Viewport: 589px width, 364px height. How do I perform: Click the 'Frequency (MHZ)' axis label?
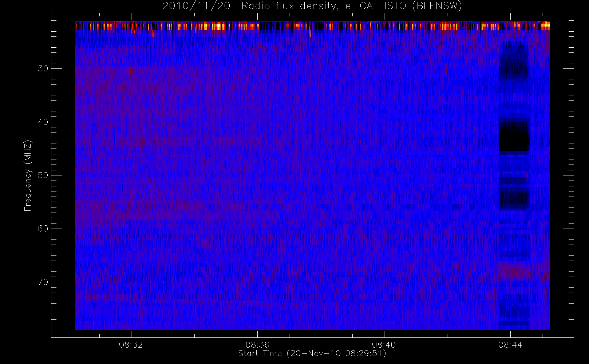[28, 175]
